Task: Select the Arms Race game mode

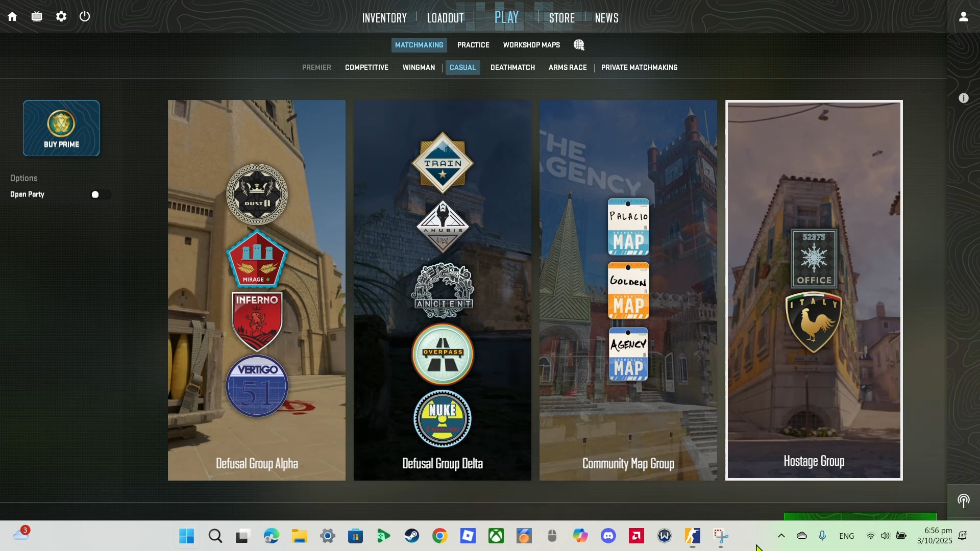Action: click(568, 67)
